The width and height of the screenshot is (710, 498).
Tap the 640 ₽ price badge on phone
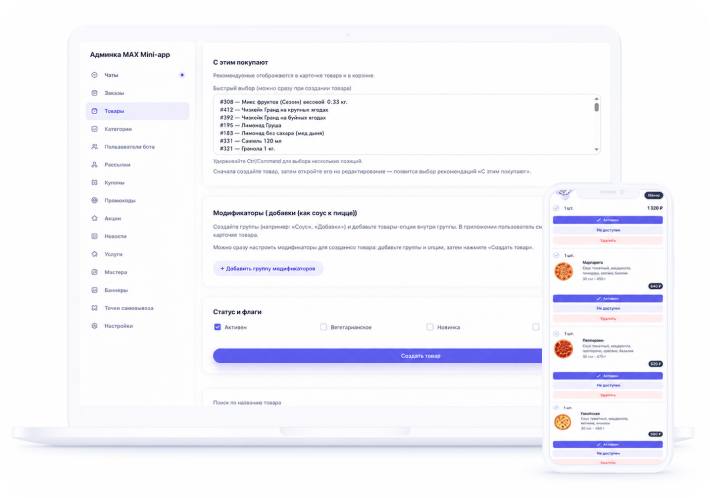656,286
